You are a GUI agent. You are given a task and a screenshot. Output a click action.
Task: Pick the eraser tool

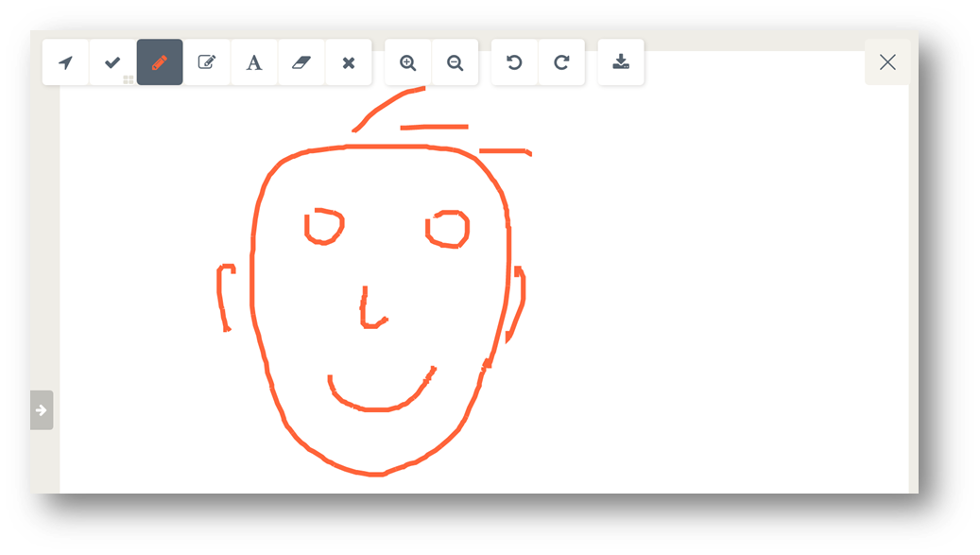coord(301,62)
